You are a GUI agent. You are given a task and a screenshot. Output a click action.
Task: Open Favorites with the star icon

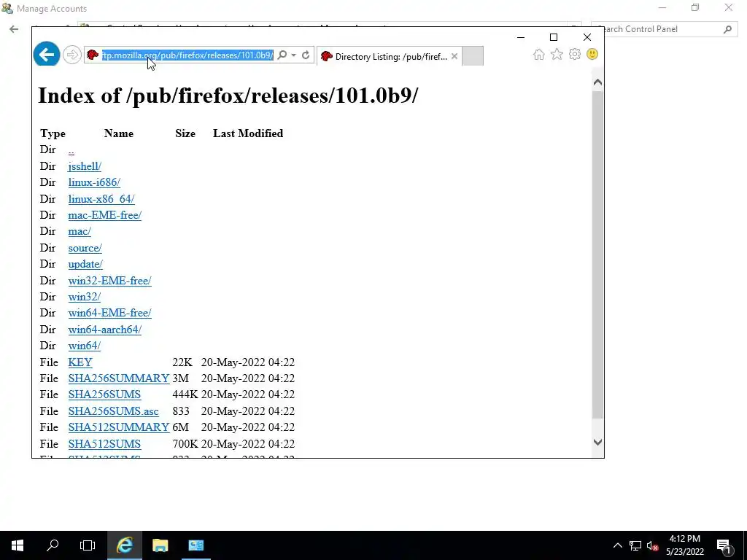click(x=557, y=55)
